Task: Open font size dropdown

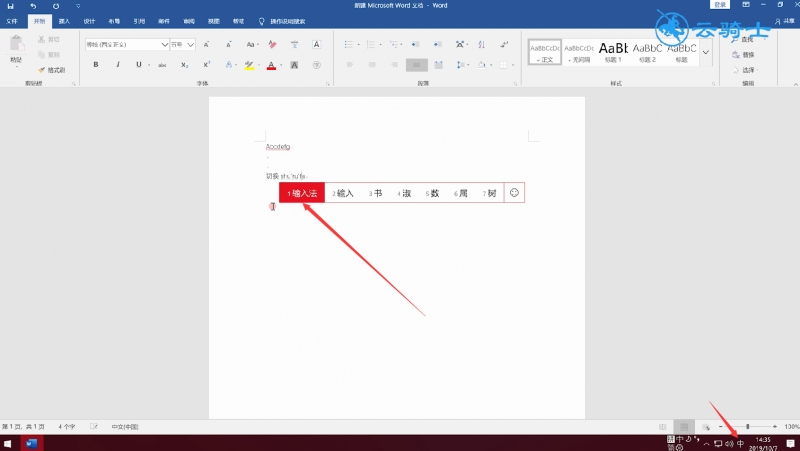Action: tap(190, 44)
